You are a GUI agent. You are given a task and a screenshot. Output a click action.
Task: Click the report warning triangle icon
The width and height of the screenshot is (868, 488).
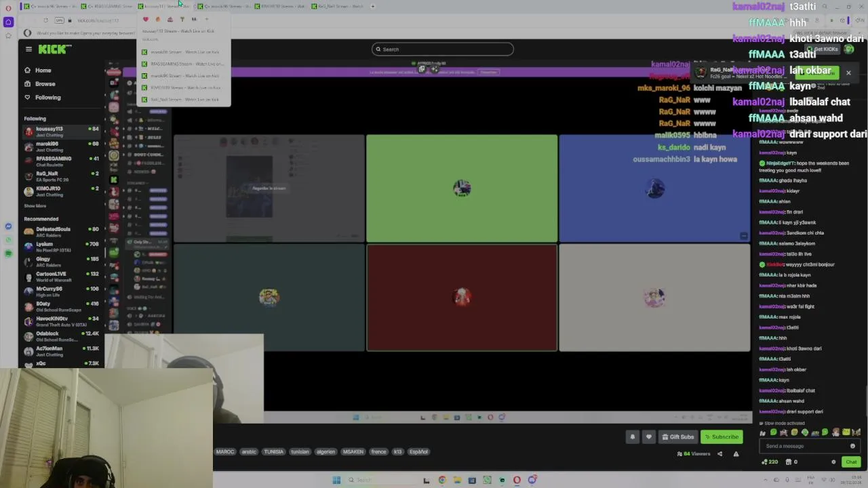[736, 454]
